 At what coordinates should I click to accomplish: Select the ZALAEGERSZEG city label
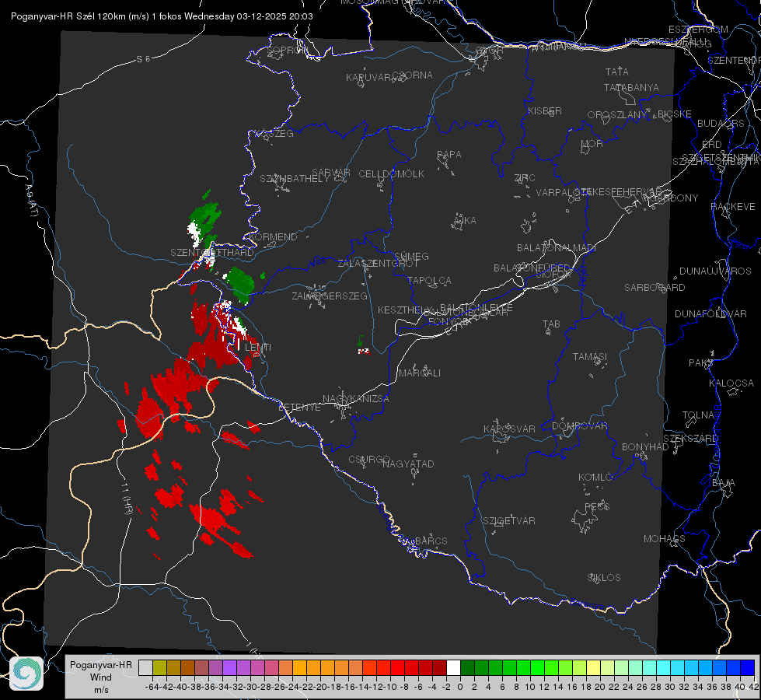click(x=329, y=296)
